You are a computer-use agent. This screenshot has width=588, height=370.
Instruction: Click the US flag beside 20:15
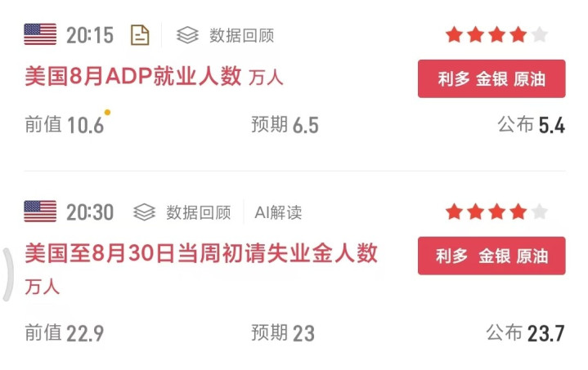(40, 34)
